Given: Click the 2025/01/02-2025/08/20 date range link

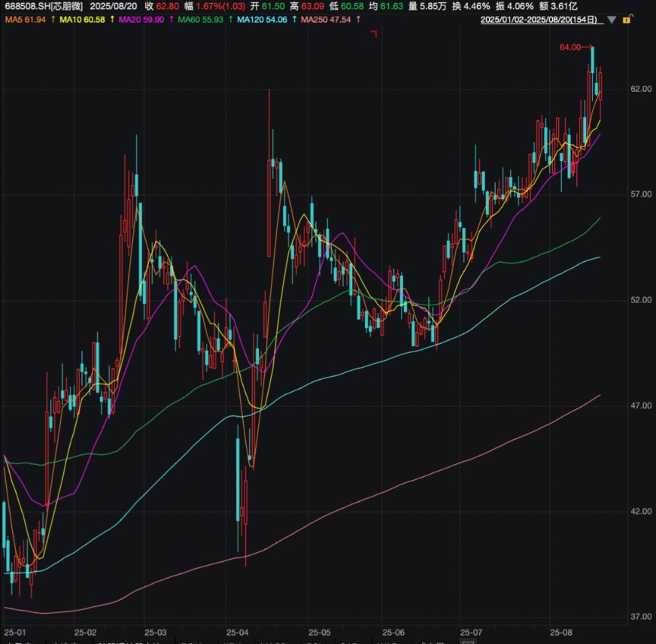Looking at the screenshot, I should (x=542, y=20).
